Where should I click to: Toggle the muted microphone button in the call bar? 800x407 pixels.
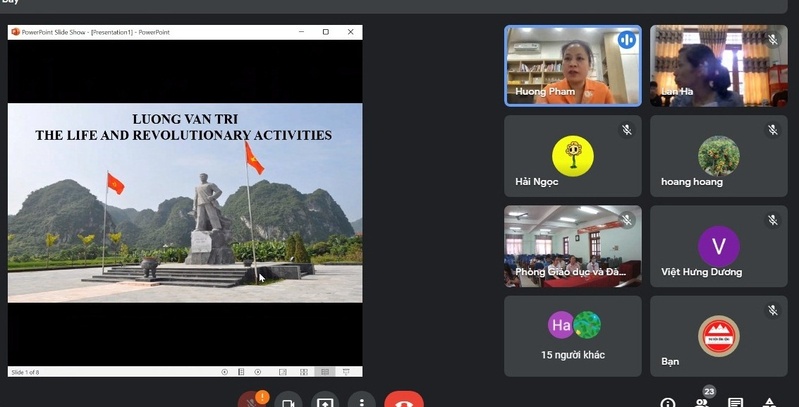[x=251, y=403]
